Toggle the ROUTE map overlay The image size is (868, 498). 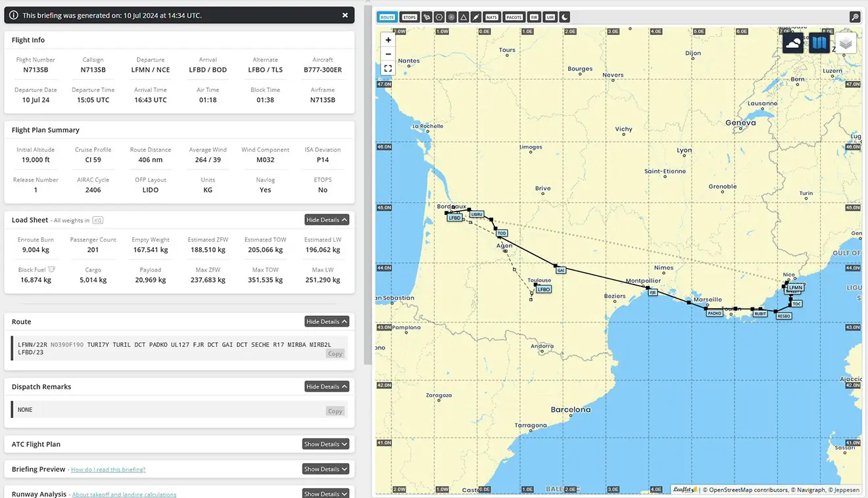click(387, 17)
